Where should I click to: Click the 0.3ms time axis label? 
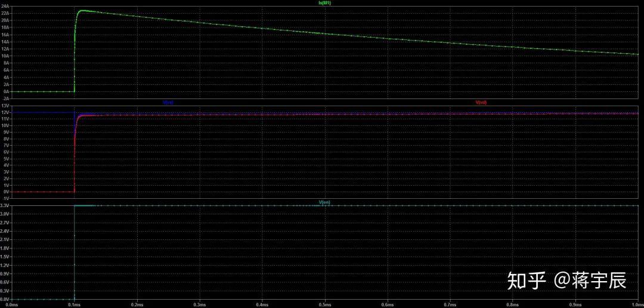(200, 305)
